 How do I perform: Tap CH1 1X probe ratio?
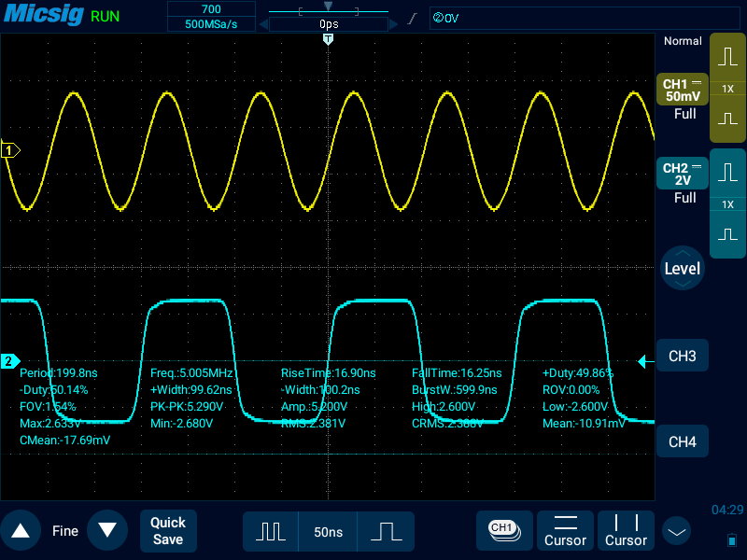(x=727, y=89)
